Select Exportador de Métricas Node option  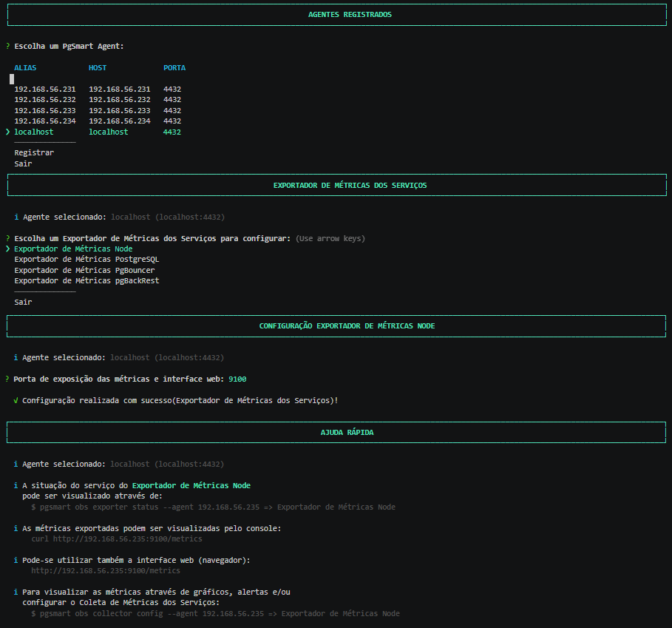pyautogui.click(x=73, y=249)
